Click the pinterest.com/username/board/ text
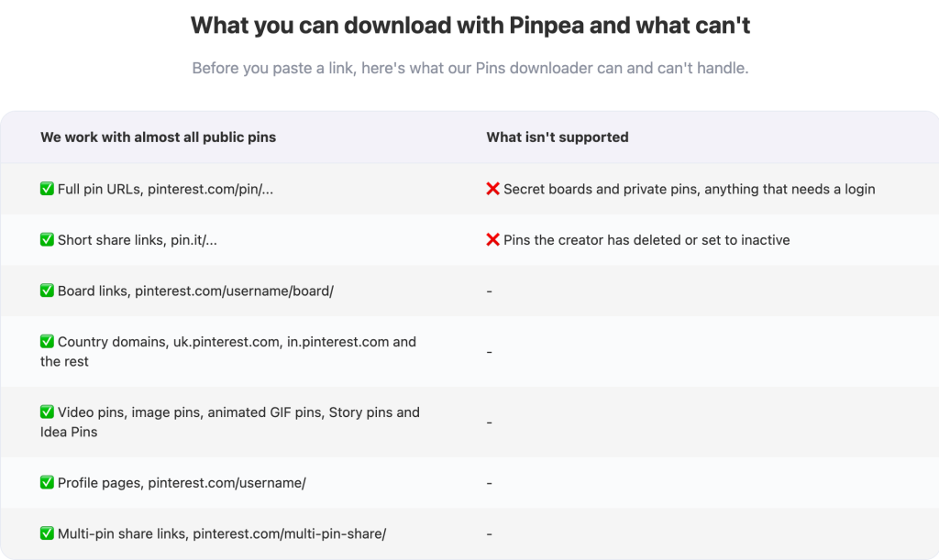Screen dimensions: 939x560 234,291
